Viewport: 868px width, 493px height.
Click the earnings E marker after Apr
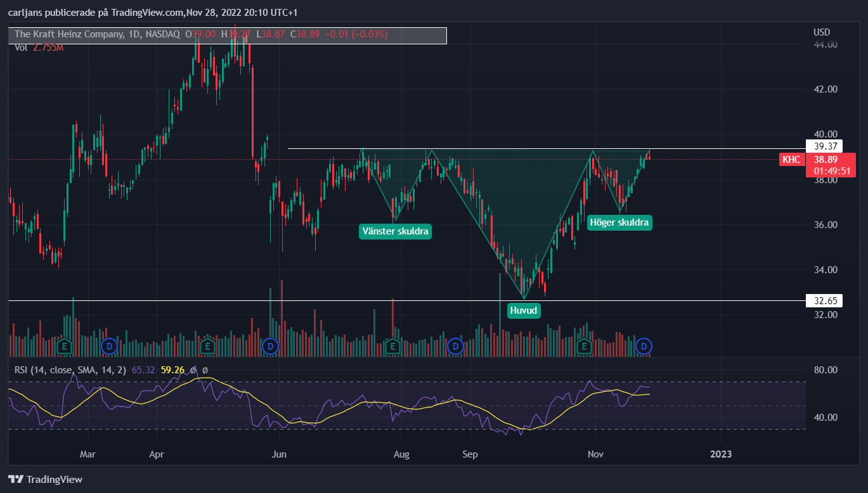click(x=207, y=346)
